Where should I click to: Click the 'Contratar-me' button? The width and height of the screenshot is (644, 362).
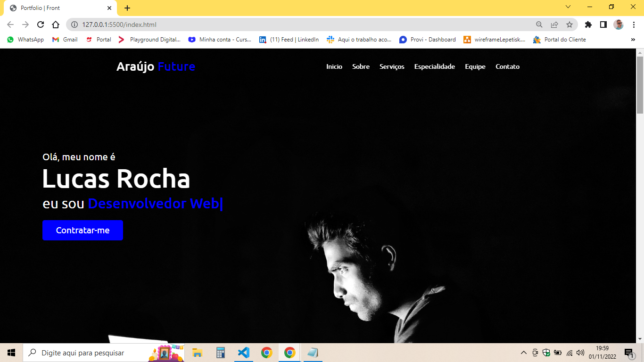[83, 230]
